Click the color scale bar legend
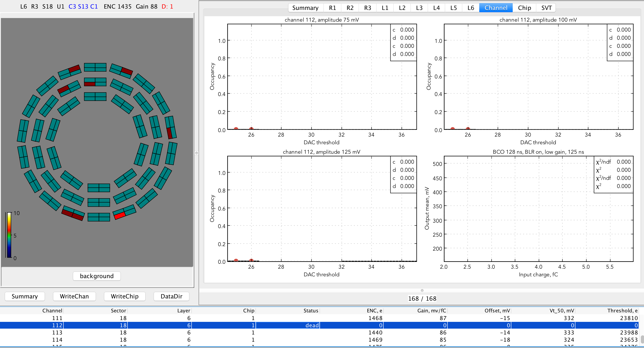Screen dimensions: 644x348 pos(9,235)
